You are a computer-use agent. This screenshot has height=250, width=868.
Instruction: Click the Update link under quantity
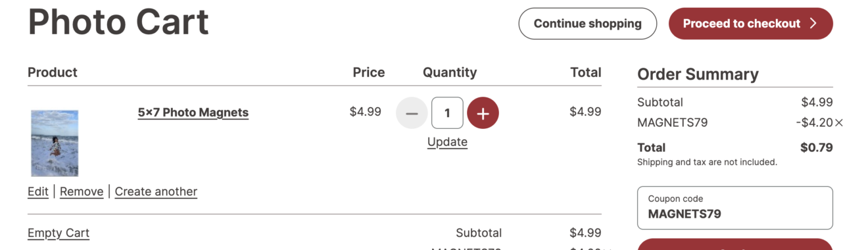click(x=447, y=141)
